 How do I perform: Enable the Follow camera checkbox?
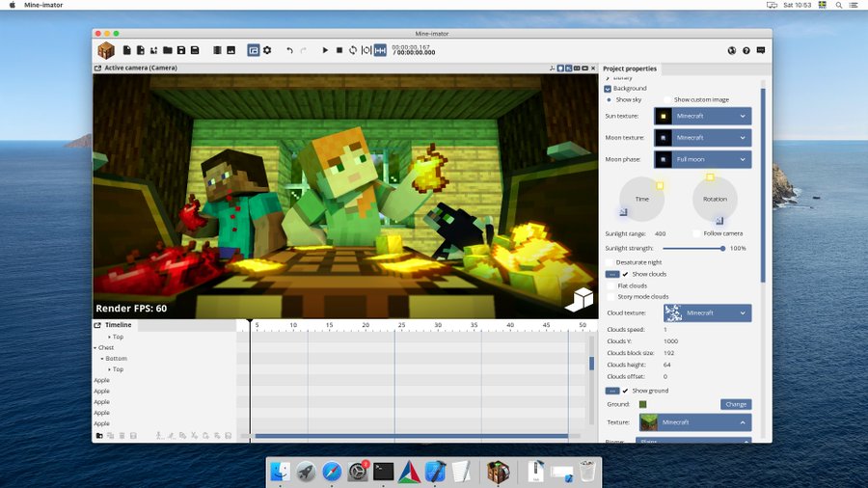pyautogui.click(x=696, y=233)
